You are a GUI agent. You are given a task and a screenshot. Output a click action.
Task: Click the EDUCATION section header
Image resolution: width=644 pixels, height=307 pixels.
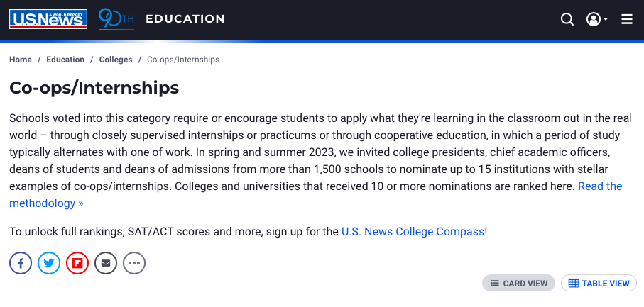(x=185, y=19)
